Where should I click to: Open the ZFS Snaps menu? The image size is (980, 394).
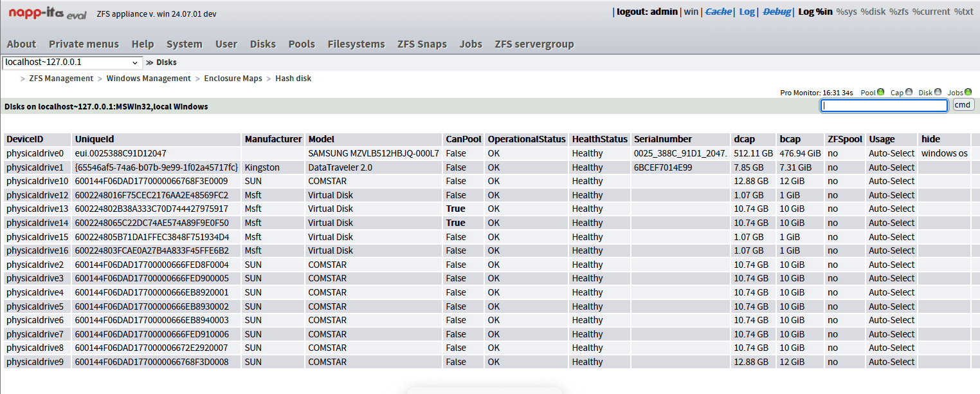point(422,44)
